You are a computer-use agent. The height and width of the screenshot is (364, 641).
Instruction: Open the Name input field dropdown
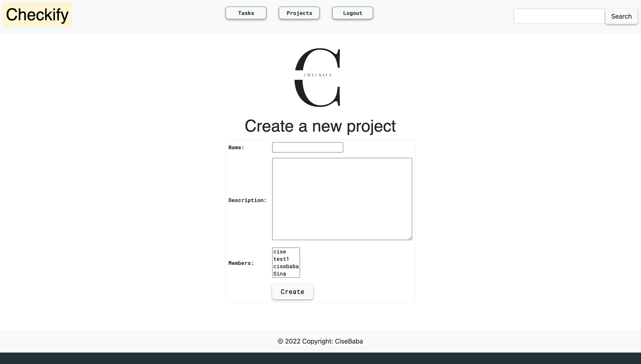click(308, 147)
